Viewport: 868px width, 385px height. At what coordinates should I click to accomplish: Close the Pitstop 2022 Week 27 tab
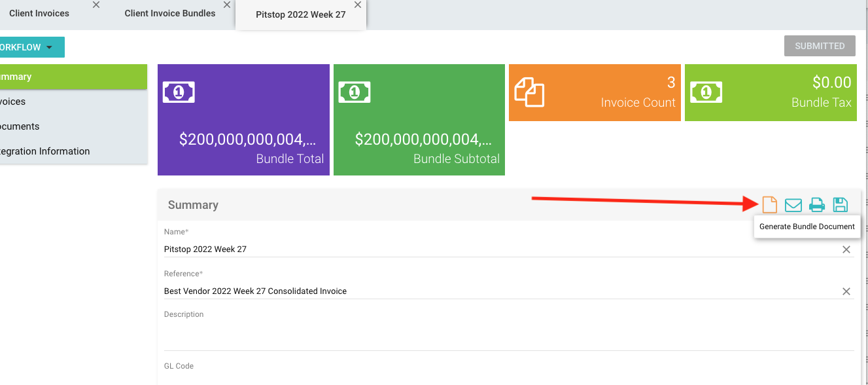click(358, 5)
